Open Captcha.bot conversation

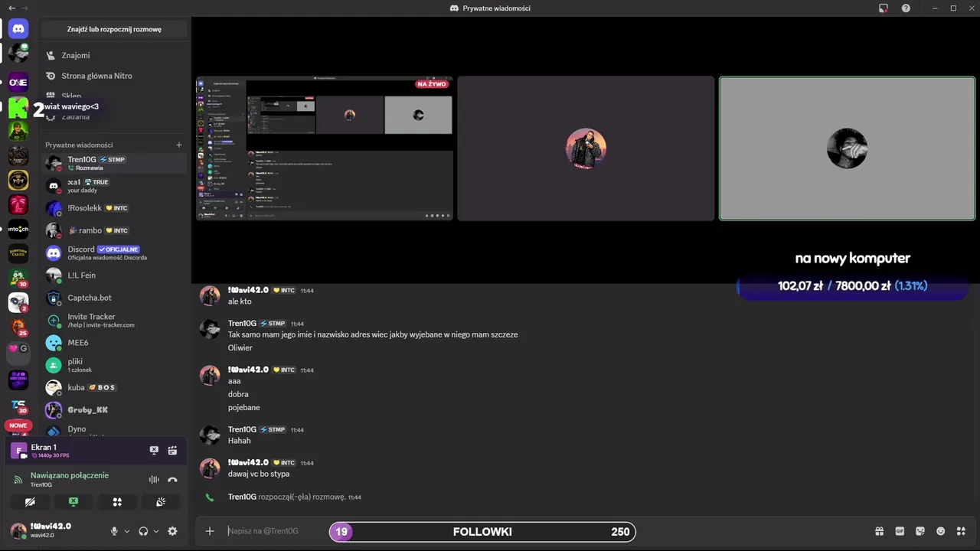pyautogui.click(x=113, y=298)
